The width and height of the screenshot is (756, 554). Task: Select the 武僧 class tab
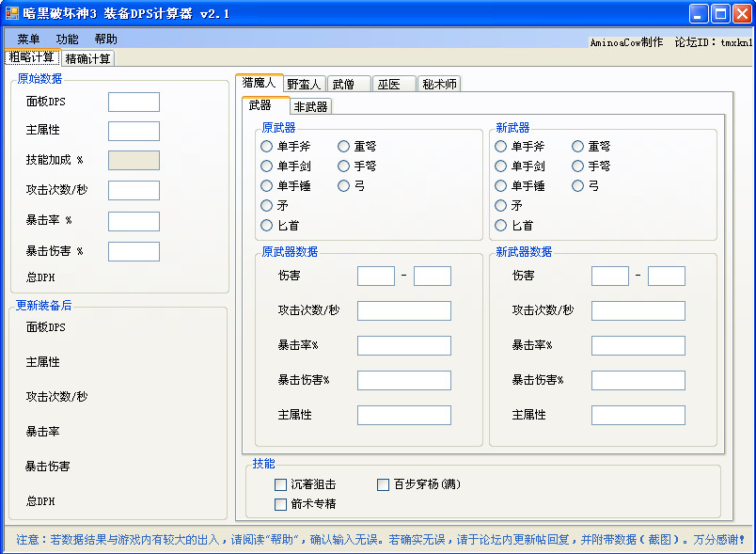coord(348,85)
